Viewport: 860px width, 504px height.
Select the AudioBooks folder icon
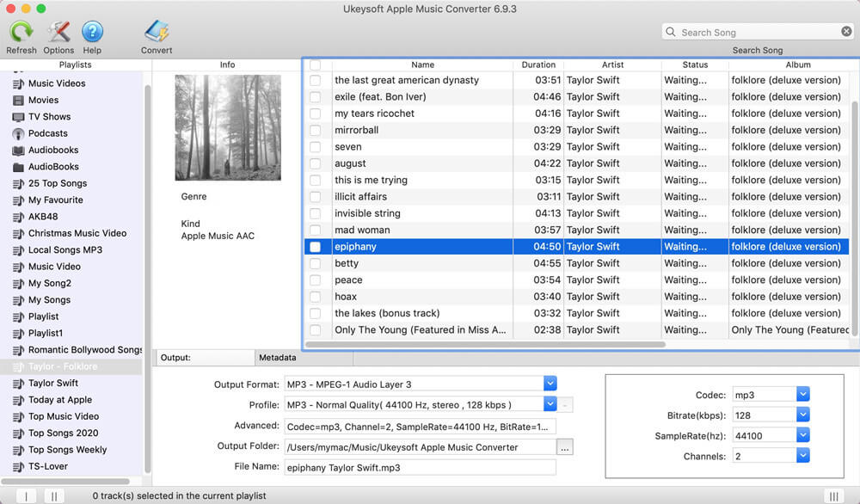18,167
